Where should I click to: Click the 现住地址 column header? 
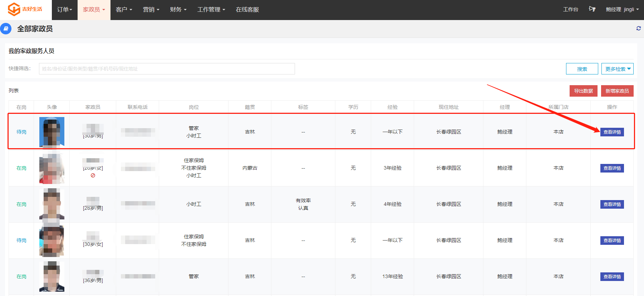pyautogui.click(x=449, y=107)
